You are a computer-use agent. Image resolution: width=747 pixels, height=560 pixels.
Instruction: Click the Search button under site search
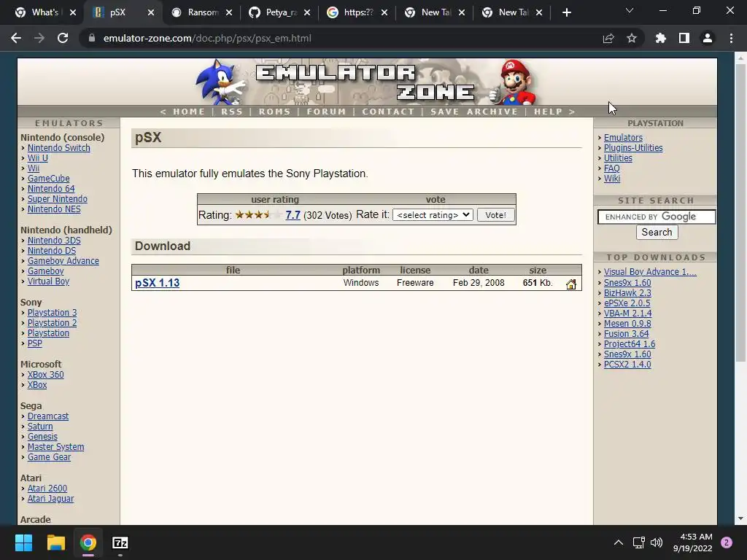click(x=657, y=232)
